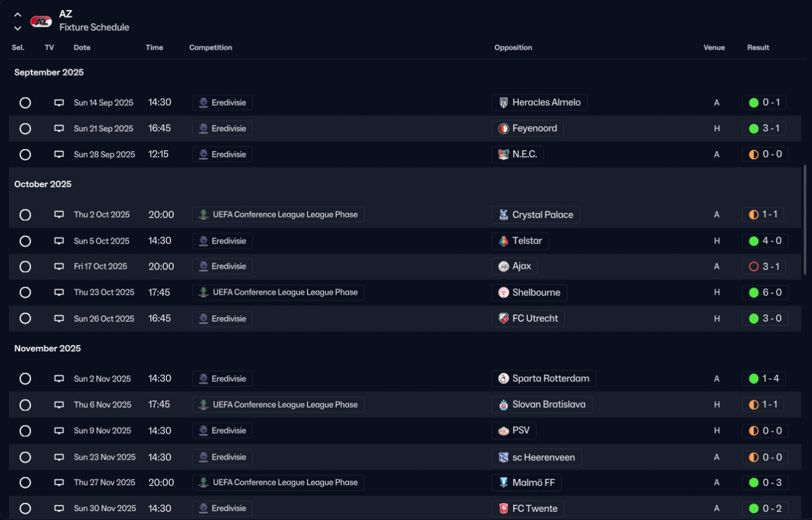This screenshot has width=812, height=520.
Task: Click the Heracles Almelo club crest
Action: 504,103
